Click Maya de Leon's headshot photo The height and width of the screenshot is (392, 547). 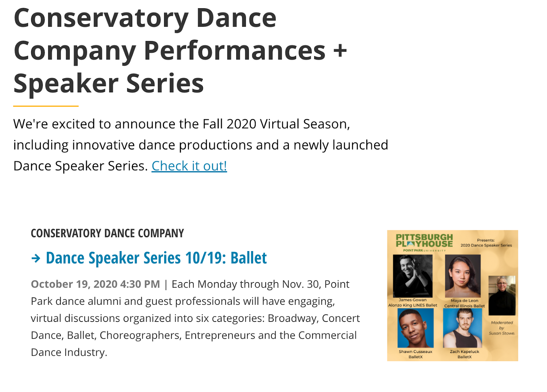pos(463,276)
